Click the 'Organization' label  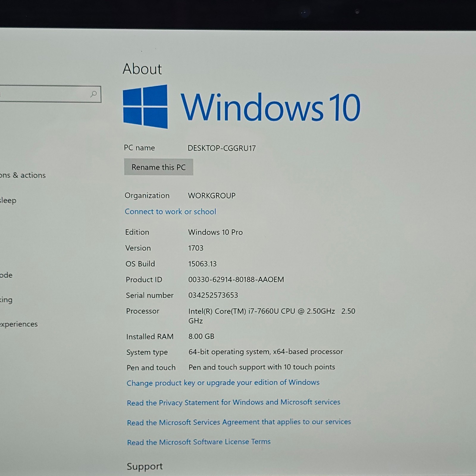(147, 195)
